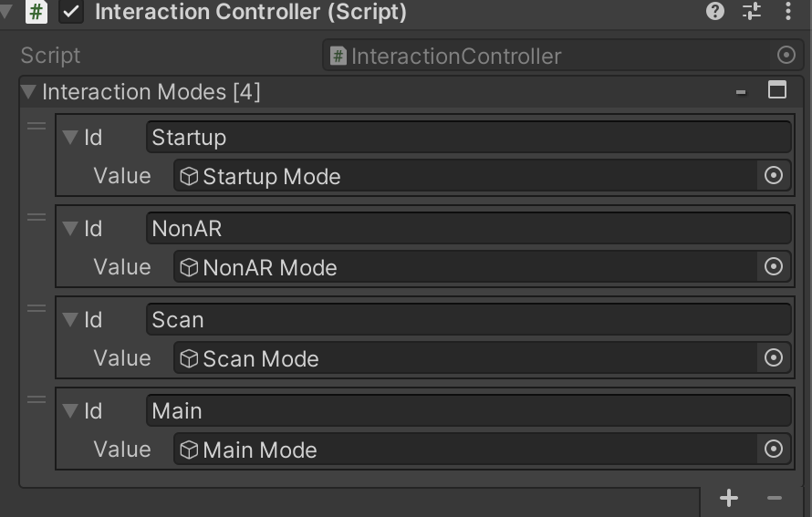Click the object picker for Scan Mode

[x=774, y=358]
